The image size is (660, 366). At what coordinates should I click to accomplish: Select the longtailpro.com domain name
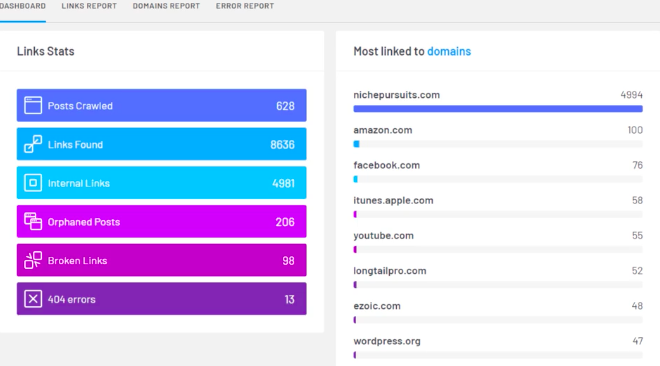click(390, 271)
